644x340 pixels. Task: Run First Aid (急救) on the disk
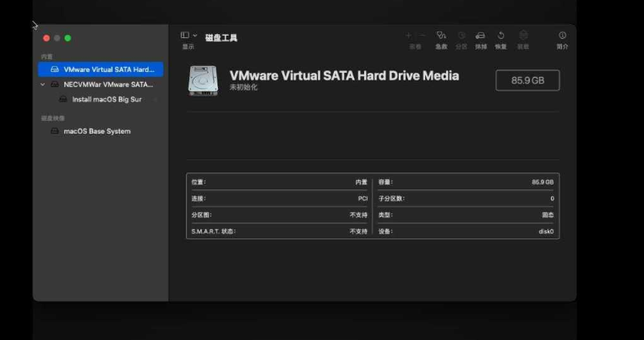point(441,36)
